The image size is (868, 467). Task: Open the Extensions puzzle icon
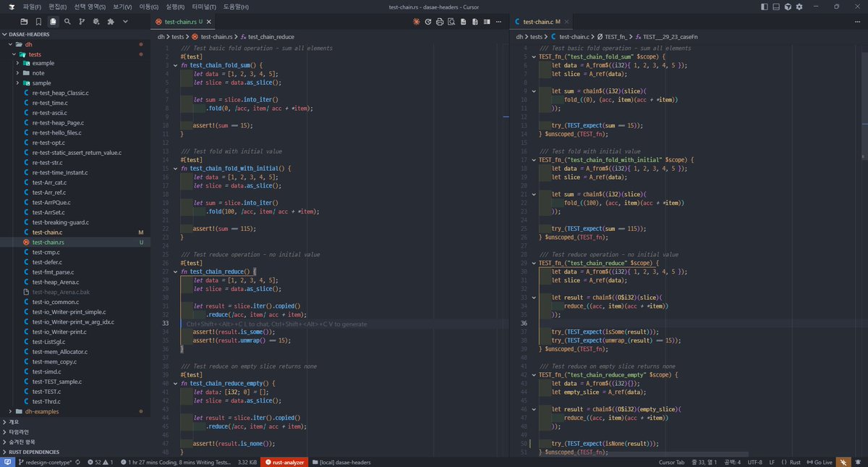tap(111, 22)
